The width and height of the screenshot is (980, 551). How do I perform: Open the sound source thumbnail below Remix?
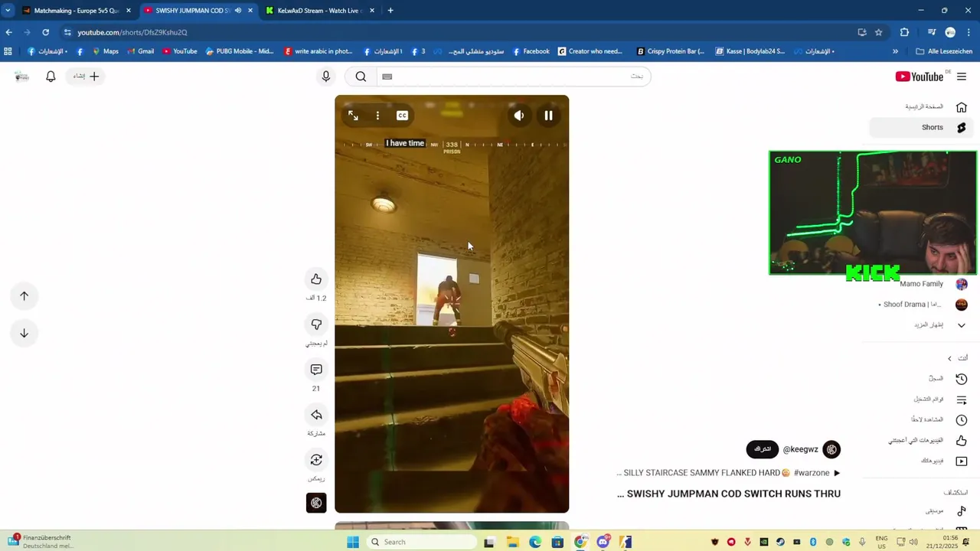pos(316,503)
